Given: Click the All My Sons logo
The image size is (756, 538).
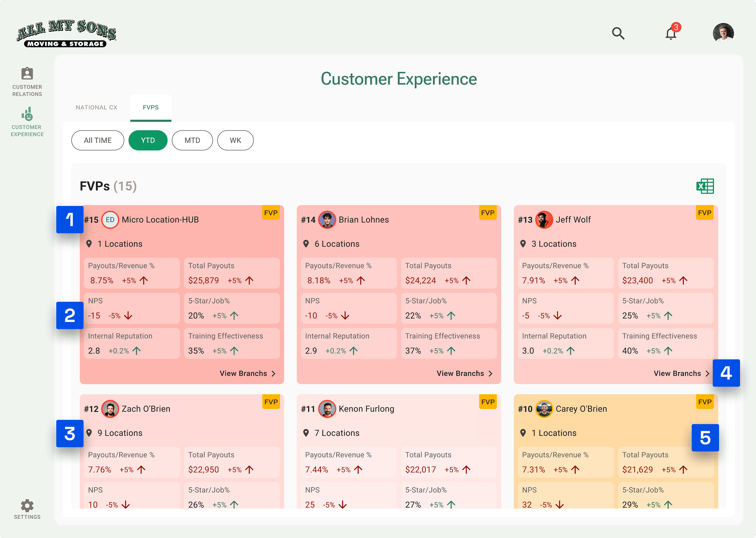Looking at the screenshot, I should click(x=66, y=33).
